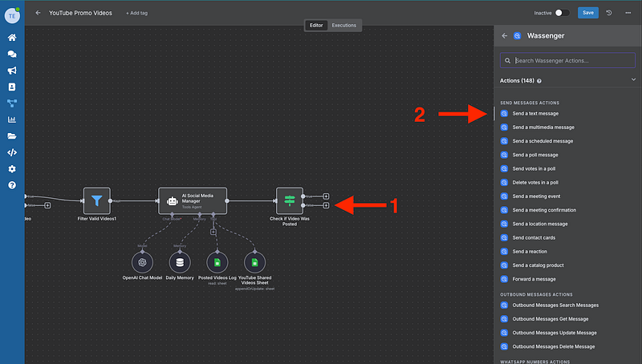The height and width of the screenshot is (364, 642).
Task: Open settings gear in left sidebar
Action: (12, 169)
